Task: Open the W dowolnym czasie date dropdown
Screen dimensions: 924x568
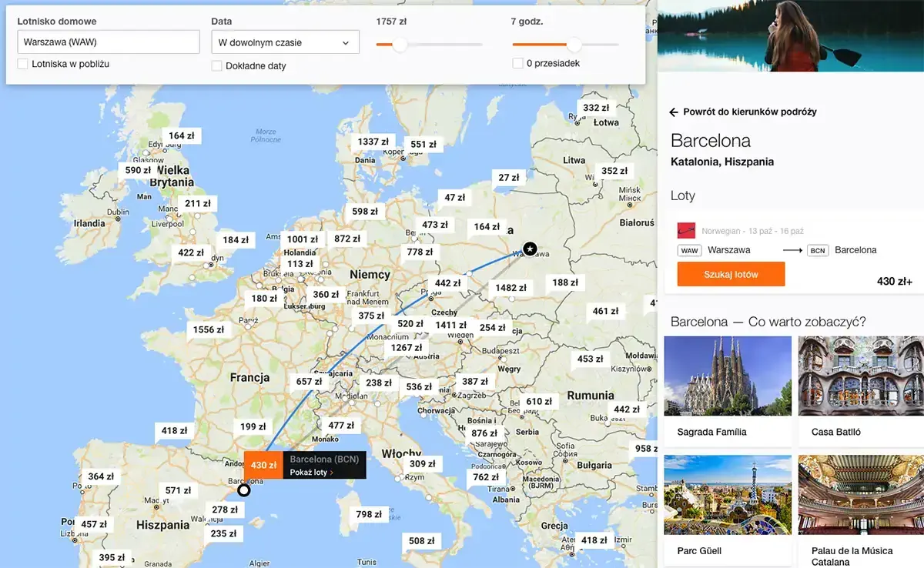Action: pos(285,42)
